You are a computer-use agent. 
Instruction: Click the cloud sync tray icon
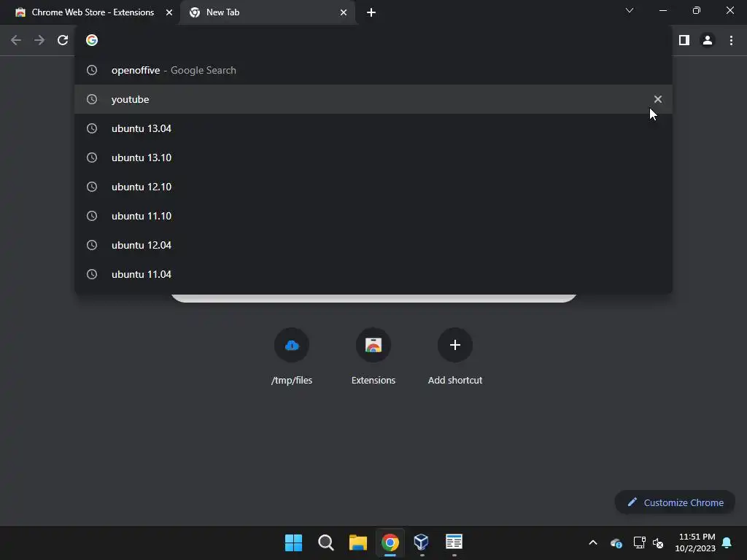(616, 542)
